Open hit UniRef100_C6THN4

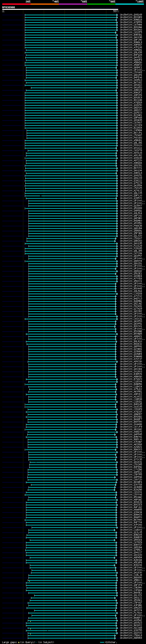tap(131, 25)
